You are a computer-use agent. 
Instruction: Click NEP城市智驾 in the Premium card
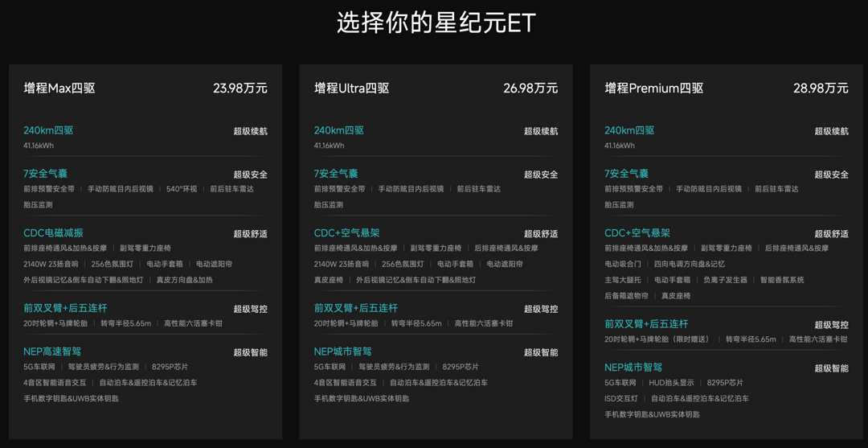[x=633, y=368]
